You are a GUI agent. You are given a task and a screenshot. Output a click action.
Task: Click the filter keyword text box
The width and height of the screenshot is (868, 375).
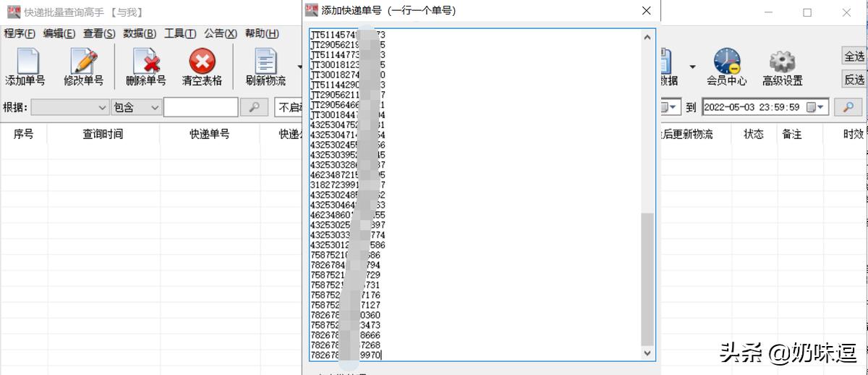[200, 107]
